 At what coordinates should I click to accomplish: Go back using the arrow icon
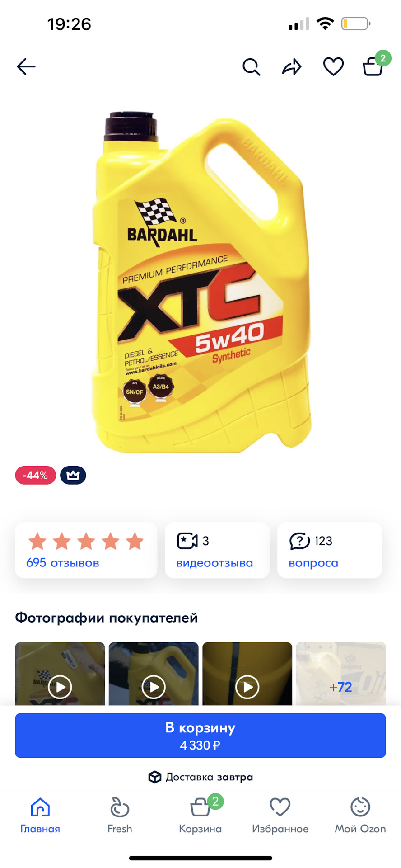click(26, 67)
